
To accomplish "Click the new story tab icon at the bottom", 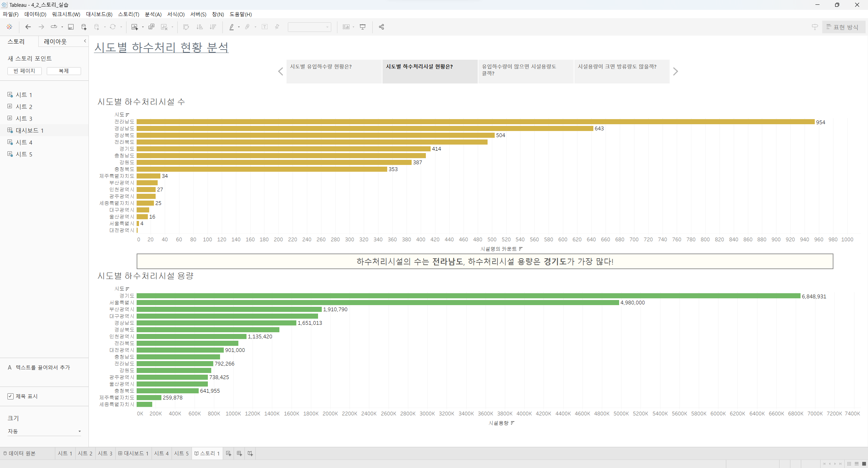I will 250,453.
